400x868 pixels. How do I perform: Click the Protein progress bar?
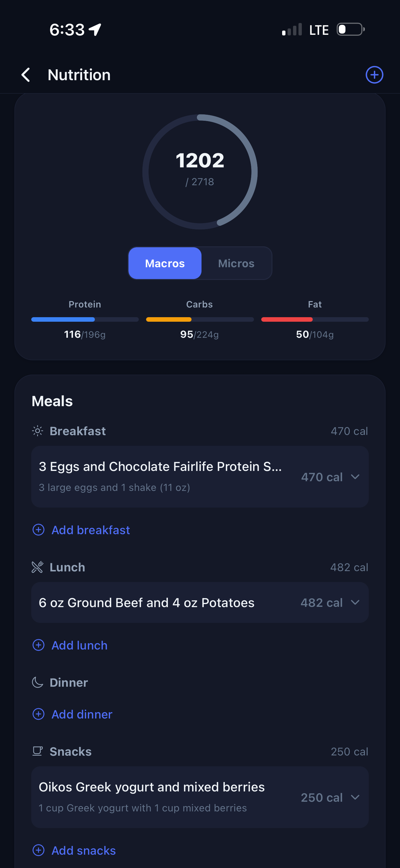84,319
